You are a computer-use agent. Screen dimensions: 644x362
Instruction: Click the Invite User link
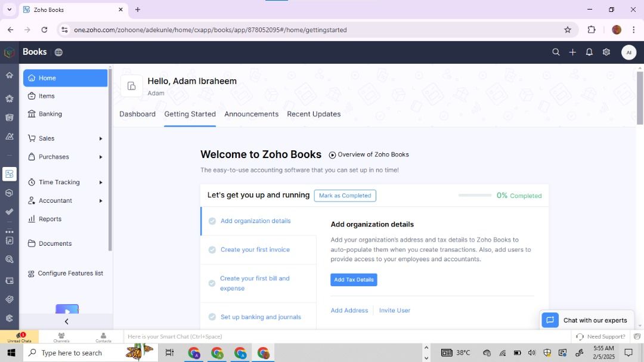394,311
